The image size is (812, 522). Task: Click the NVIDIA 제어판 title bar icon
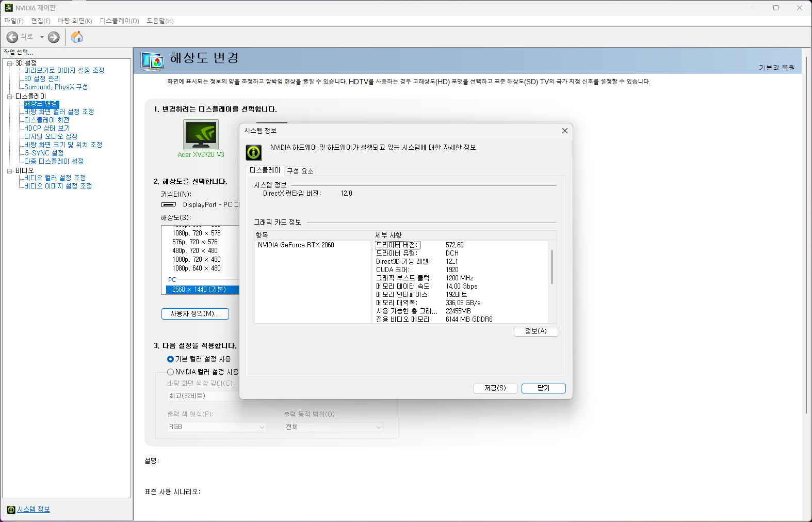(8, 8)
